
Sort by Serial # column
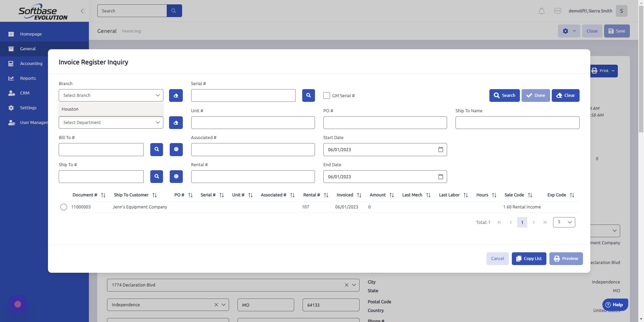pyautogui.click(x=222, y=195)
